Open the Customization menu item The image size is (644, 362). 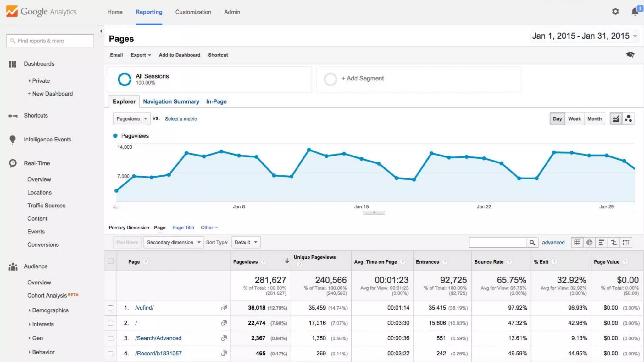pyautogui.click(x=193, y=12)
